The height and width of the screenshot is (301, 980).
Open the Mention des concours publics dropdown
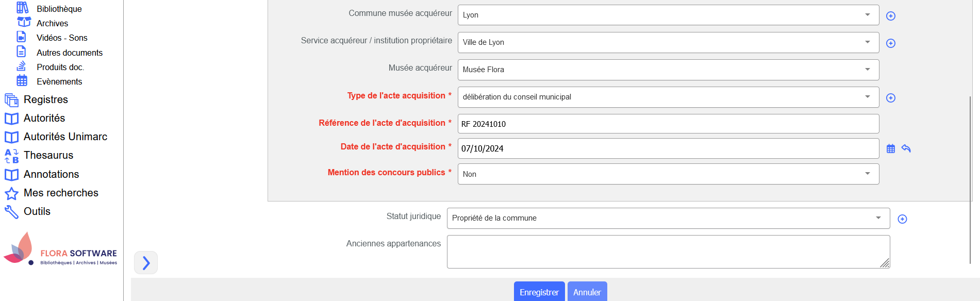(668, 174)
